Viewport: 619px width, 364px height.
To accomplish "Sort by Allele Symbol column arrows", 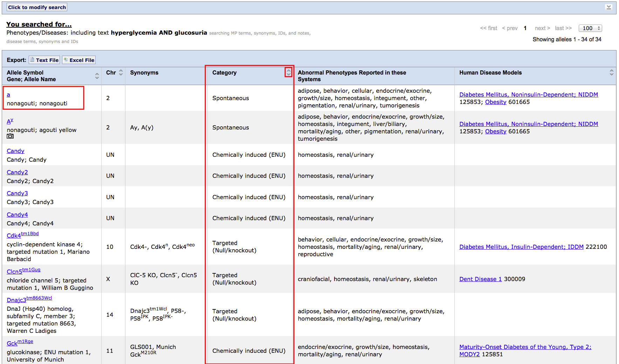I will point(97,76).
